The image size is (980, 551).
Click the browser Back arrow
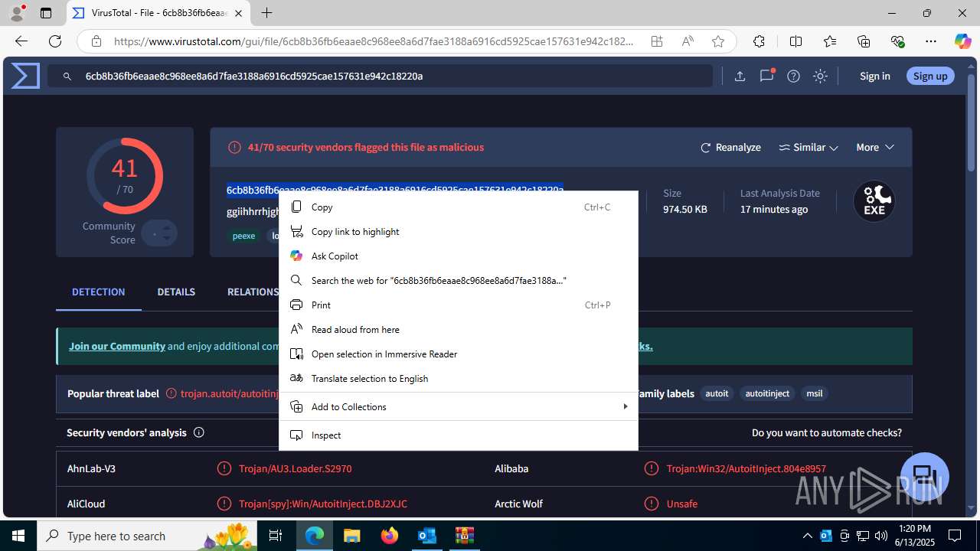21,41
